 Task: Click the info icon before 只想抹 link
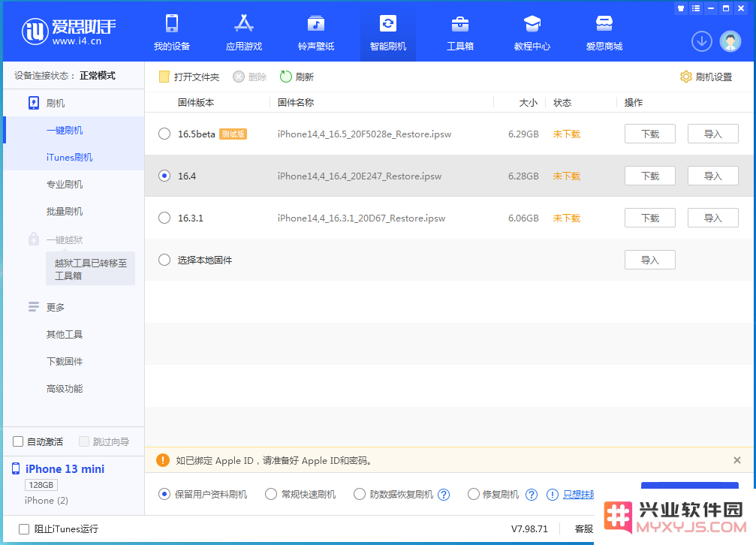click(553, 495)
